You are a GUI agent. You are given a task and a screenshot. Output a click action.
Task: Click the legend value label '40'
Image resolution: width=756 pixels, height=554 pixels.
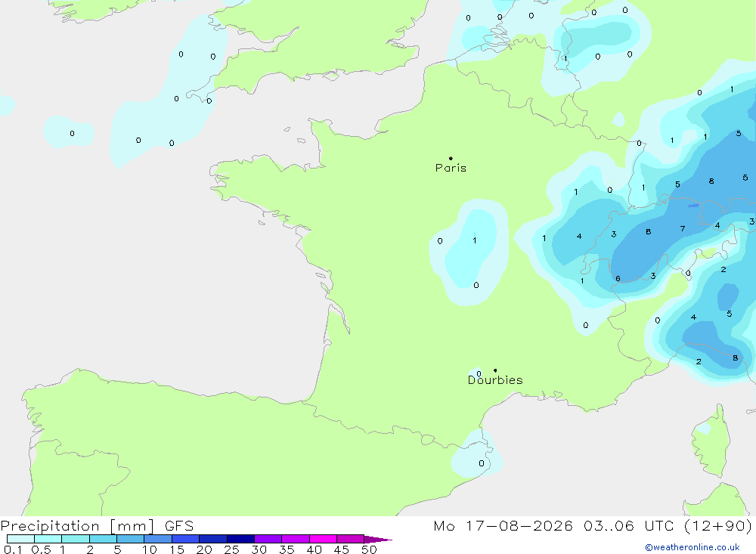314,549
